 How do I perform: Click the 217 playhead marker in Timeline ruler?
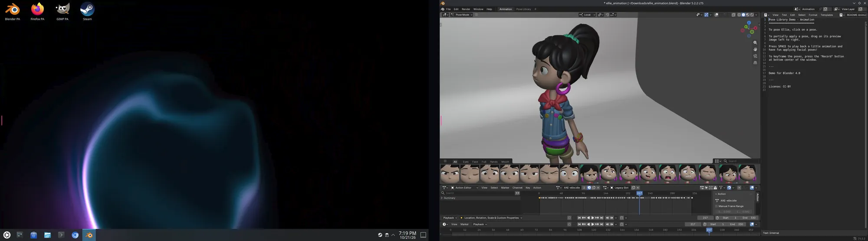tap(709, 230)
